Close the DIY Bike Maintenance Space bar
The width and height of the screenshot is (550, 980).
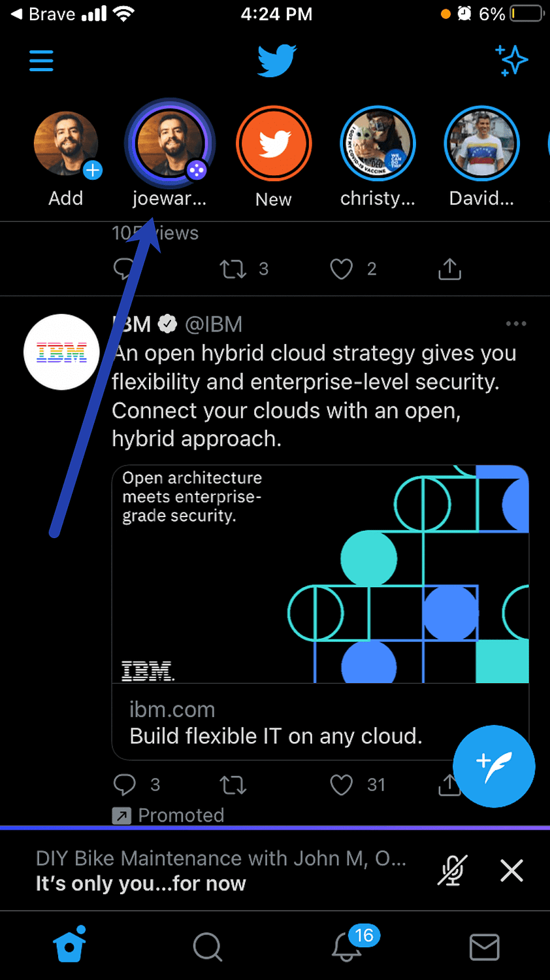coord(511,870)
